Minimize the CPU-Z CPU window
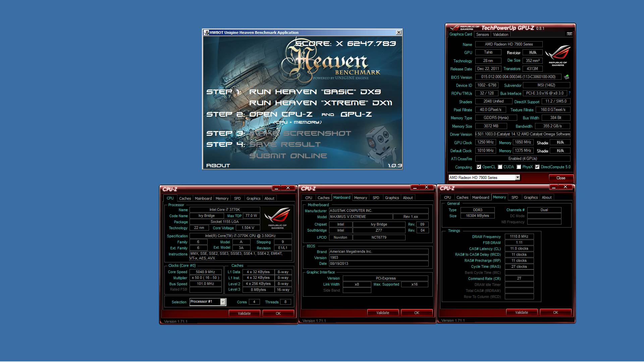The image size is (644, 362). [276, 188]
